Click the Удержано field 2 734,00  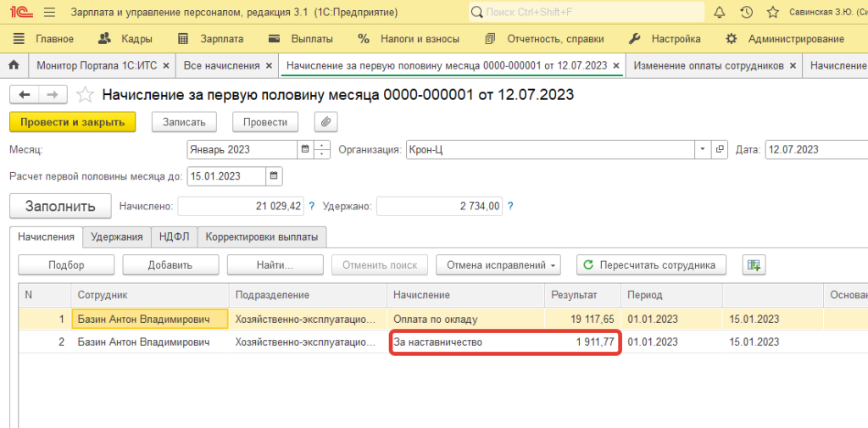click(x=440, y=206)
